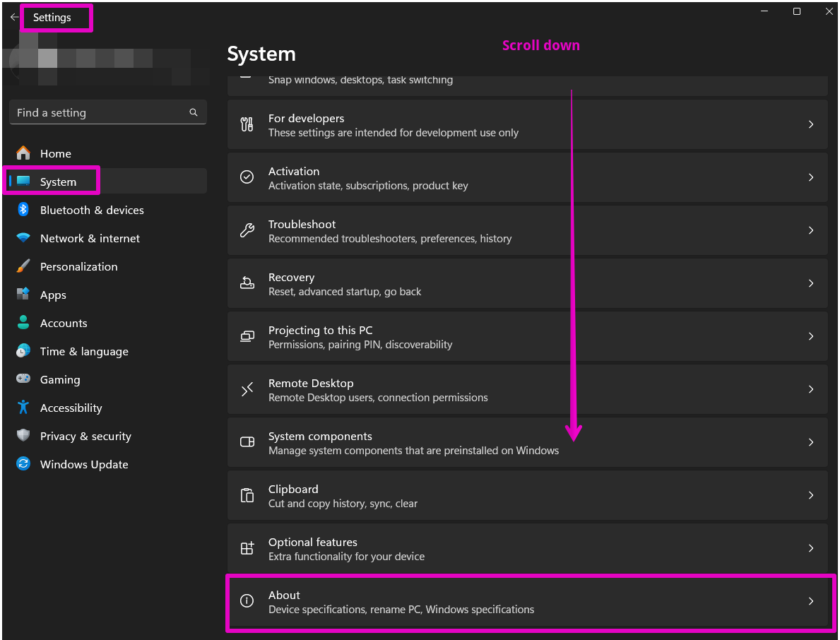Click the System monitor icon

(23, 181)
